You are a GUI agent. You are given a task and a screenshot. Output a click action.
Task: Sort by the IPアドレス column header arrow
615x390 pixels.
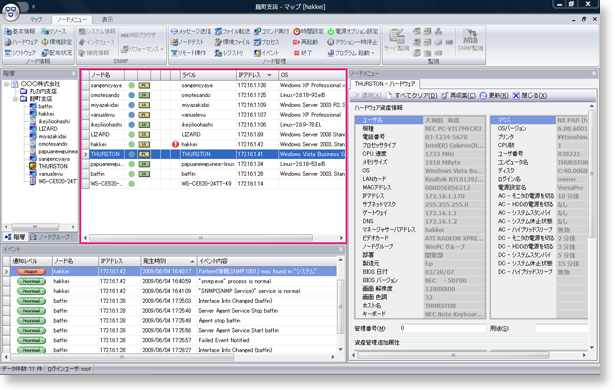tap(269, 75)
